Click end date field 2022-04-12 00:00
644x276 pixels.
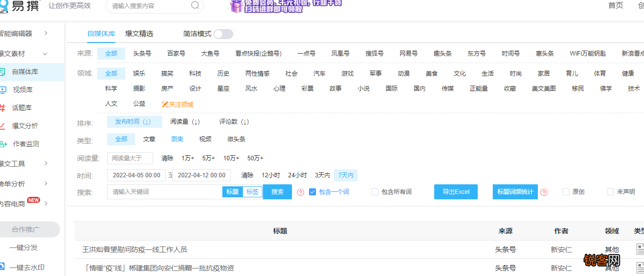click(201, 175)
